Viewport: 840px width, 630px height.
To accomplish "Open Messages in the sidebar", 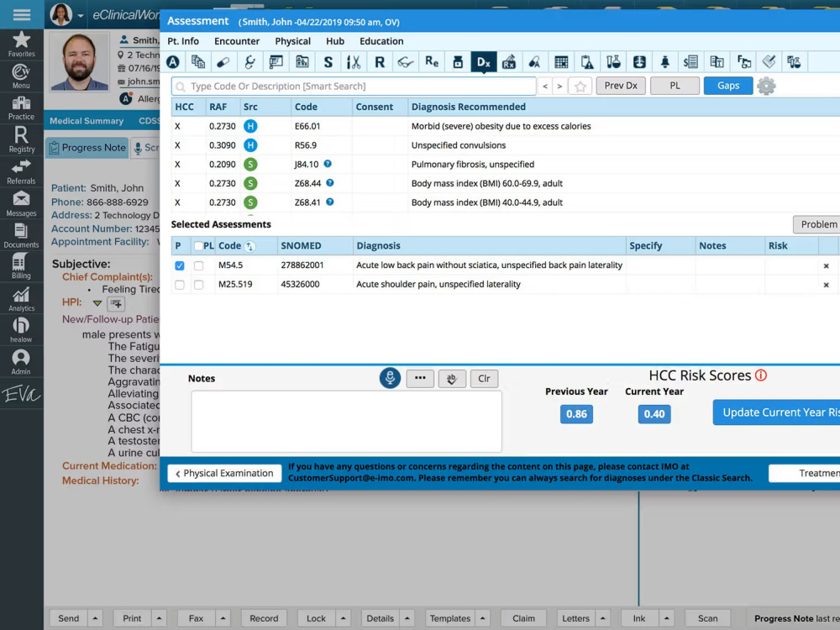I will click(22, 203).
